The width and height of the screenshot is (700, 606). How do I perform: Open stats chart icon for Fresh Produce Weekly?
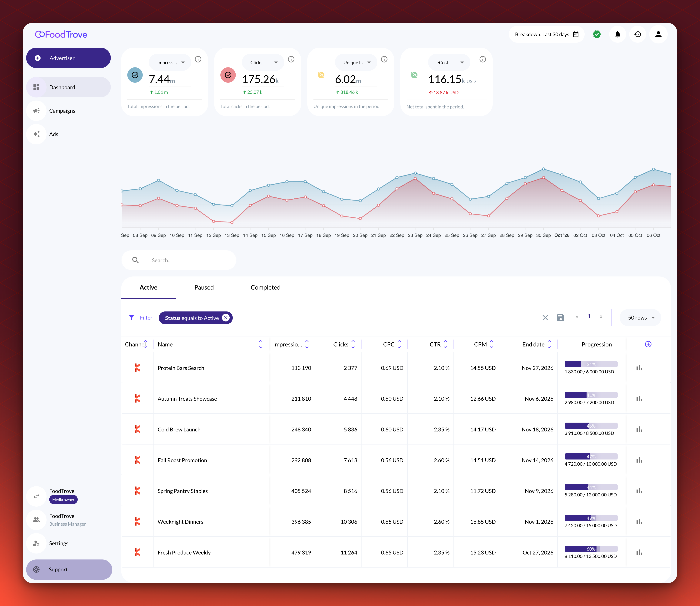click(x=639, y=552)
